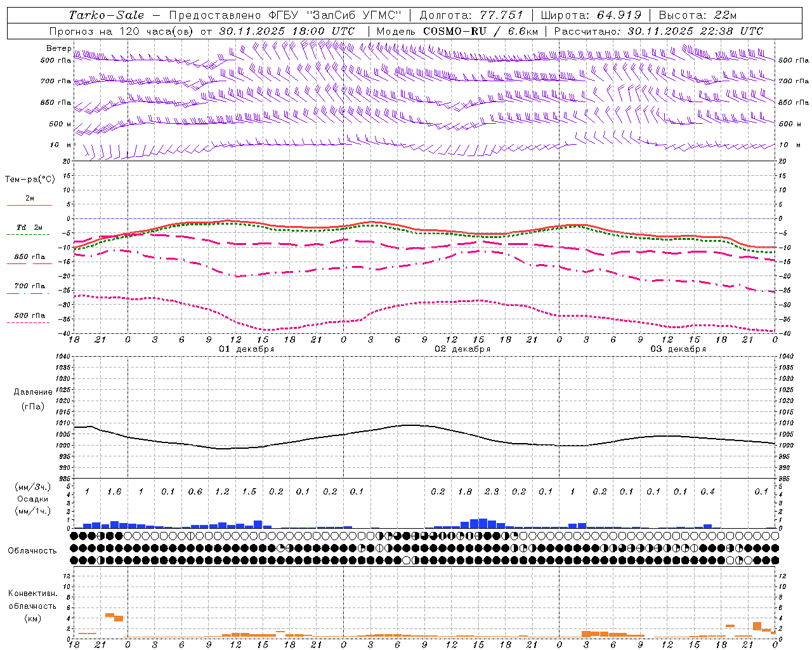812x650 pixels.
Task: Click the model name COSMO-RU / 6.6км
Action: point(480,31)
